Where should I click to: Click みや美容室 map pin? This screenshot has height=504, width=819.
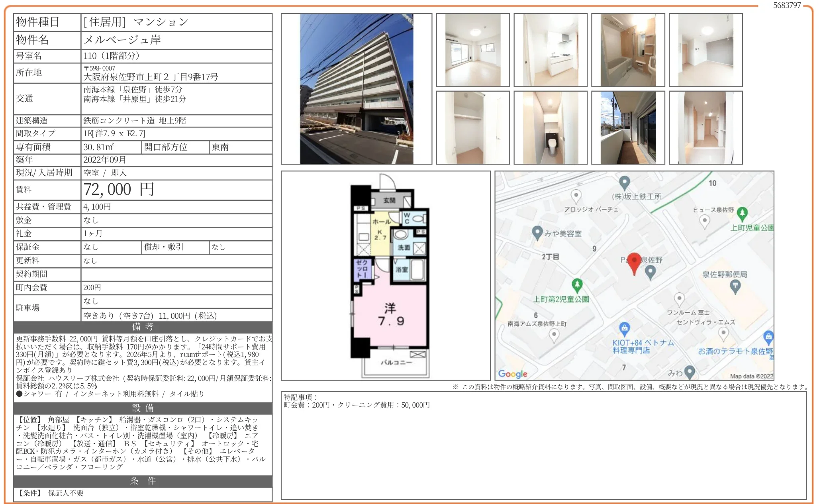pos(537,232)
